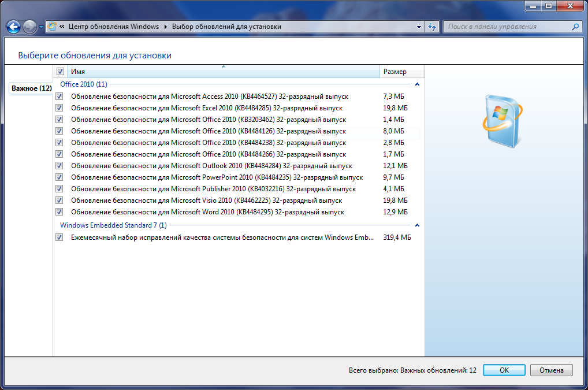Uncheck the Word 2010 KB4484295 update

coord(59,212)
